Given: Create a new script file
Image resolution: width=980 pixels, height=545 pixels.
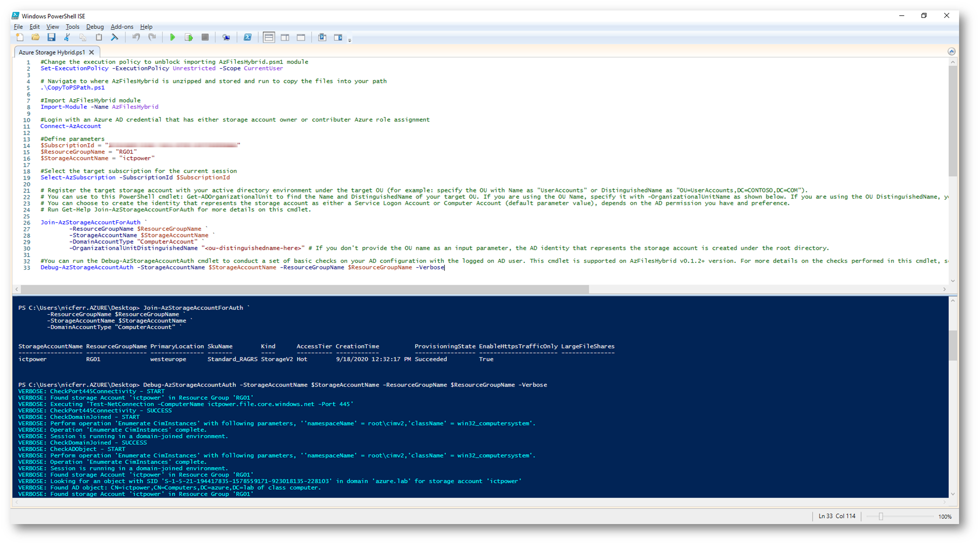Looking at the screenshot, I should pos(20,37).
